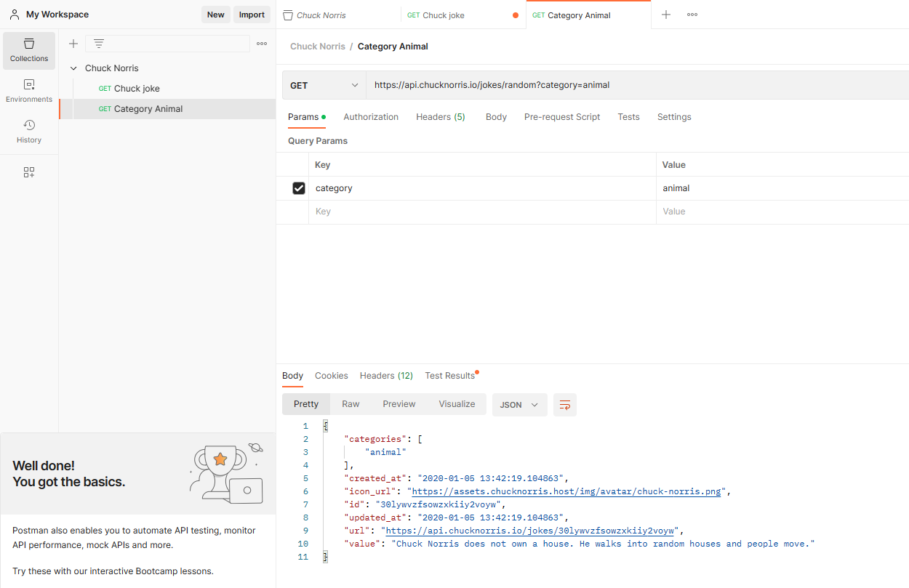The width and height of the screenshot is (909, 588).
Task: Click the Import button
Action: pos(252,15)
